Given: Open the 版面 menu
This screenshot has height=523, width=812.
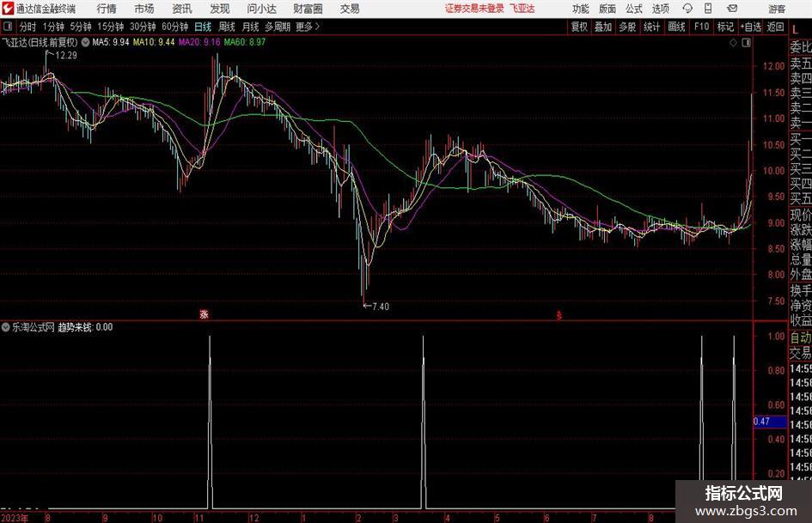Looking at the screenshot, I should pos(607,9).
